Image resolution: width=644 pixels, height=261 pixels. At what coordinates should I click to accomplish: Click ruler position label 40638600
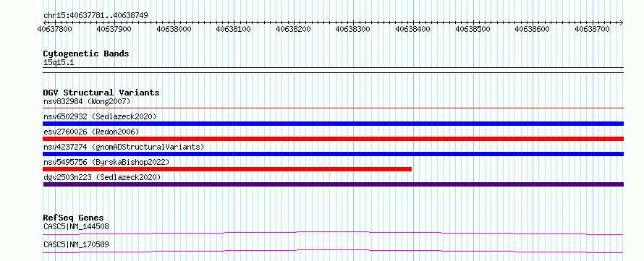click(533, 29)
